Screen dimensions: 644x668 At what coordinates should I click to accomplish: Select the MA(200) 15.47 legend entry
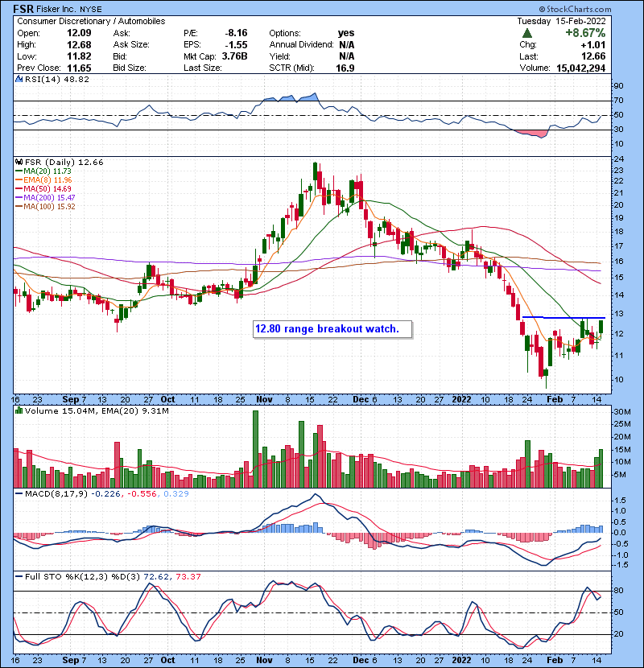[45, 198]
